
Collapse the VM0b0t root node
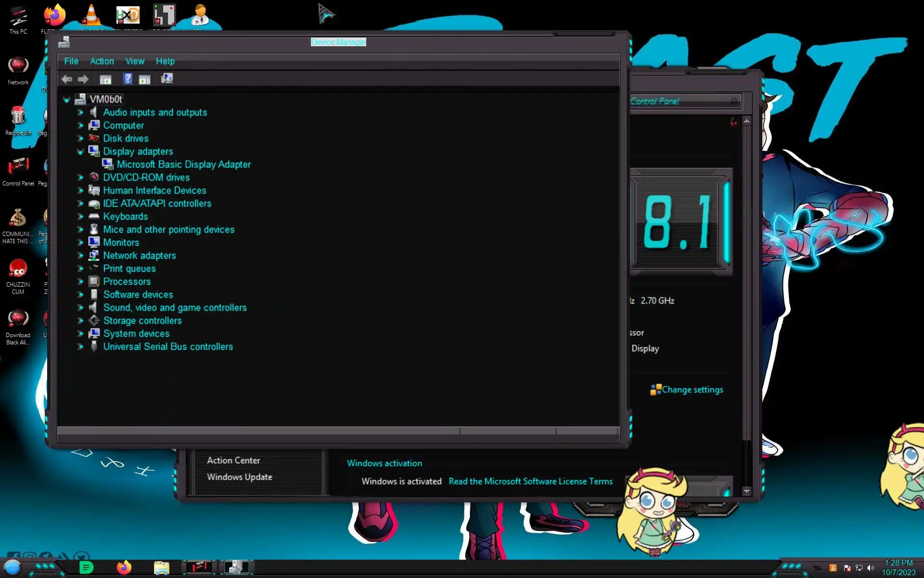[x=66, y=100]
